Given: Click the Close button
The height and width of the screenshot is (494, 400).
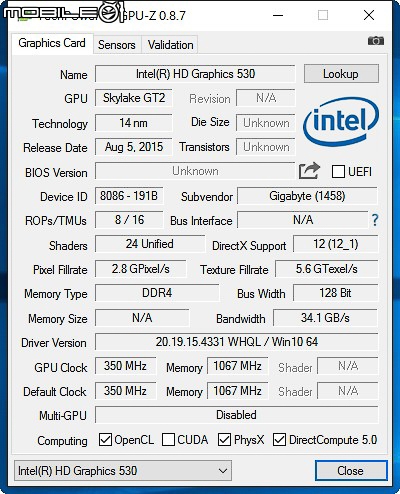Looking at the screenshot, I should [351, 471].
